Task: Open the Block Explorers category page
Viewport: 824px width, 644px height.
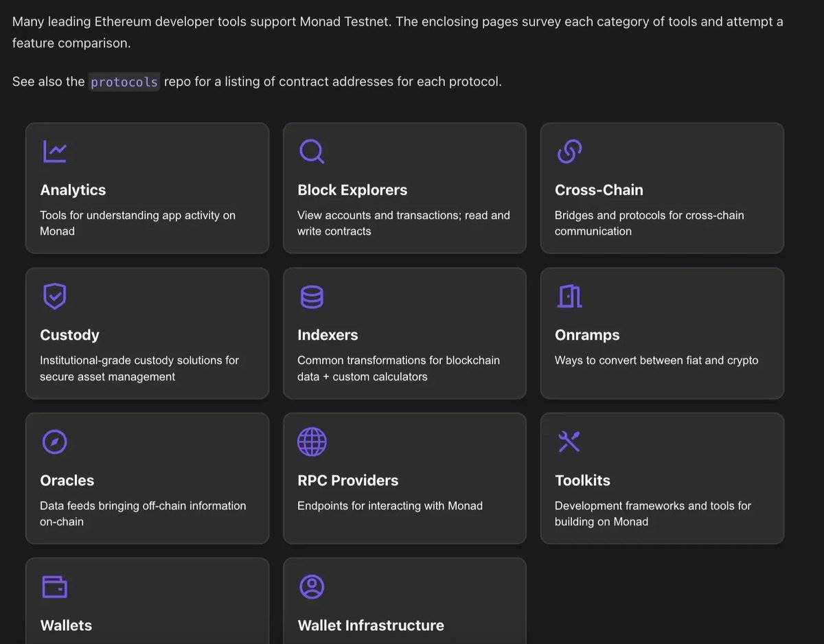Action: 404,187
